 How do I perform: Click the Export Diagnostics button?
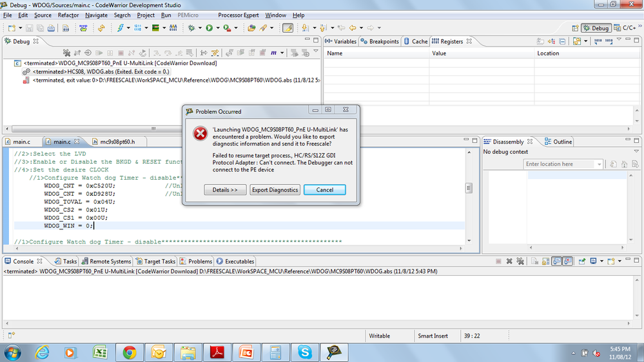pos(275,189)
